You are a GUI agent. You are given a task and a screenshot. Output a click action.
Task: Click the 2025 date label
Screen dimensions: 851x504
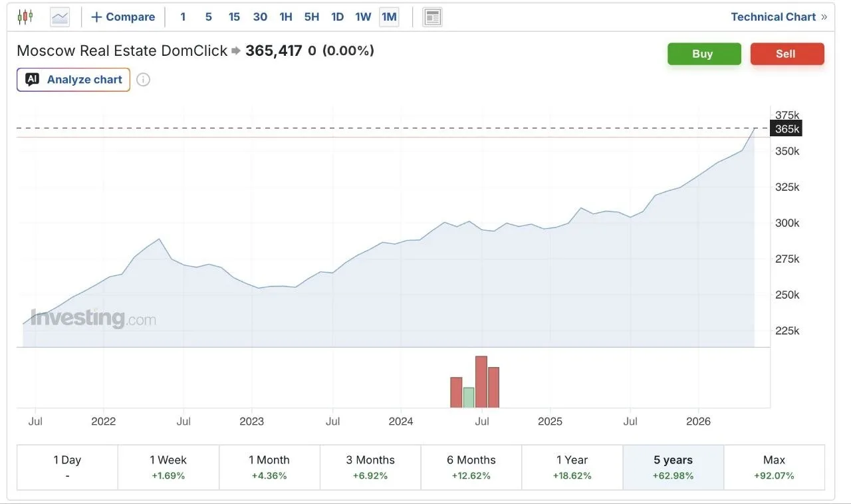(550, 421)
